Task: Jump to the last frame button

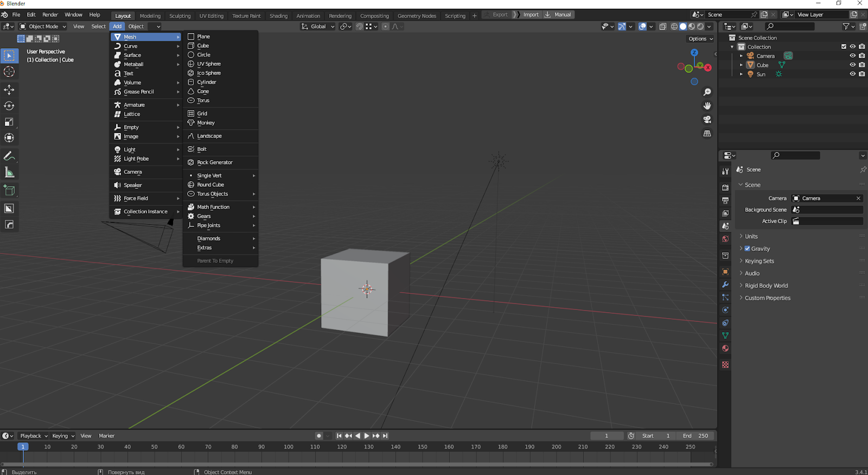Action: pyautogui.click(x=385, y=436)
